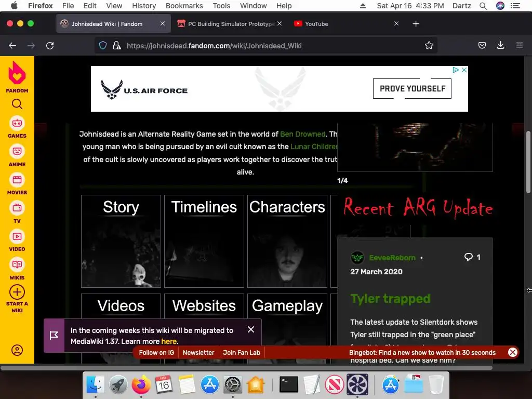
Task: Click Join Fan Lab
Action: pyautogui.click(x=242, y=353)
